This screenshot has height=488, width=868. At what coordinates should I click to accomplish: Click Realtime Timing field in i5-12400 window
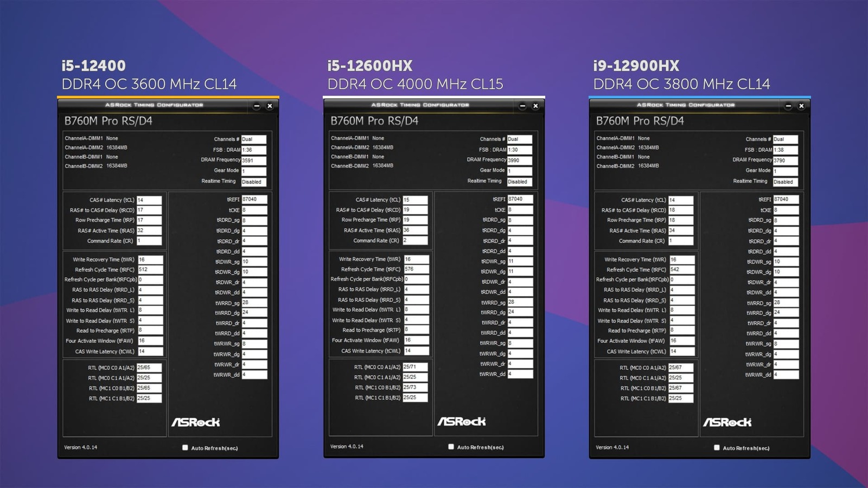click(x=254, y=182)
